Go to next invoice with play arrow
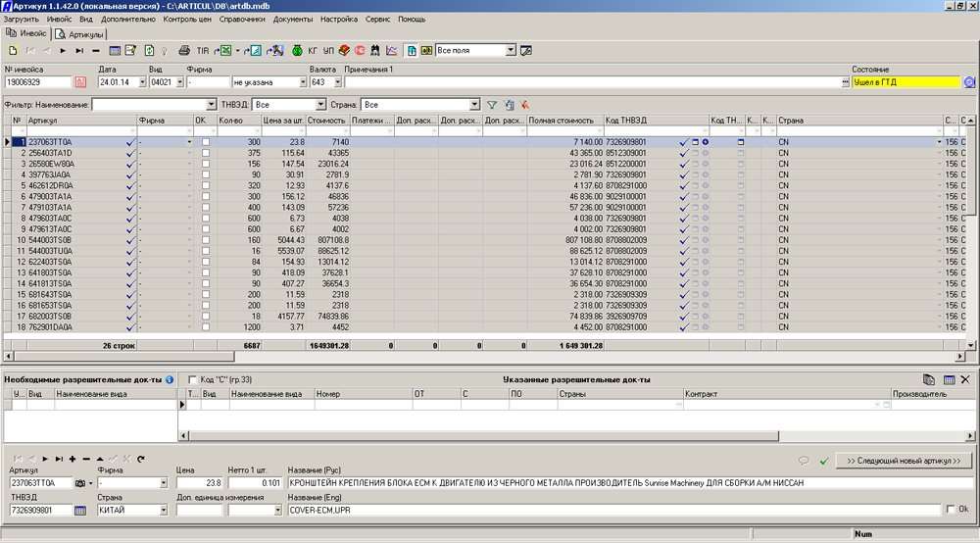This screenshot has width=980, height=543. coord(63,51)
